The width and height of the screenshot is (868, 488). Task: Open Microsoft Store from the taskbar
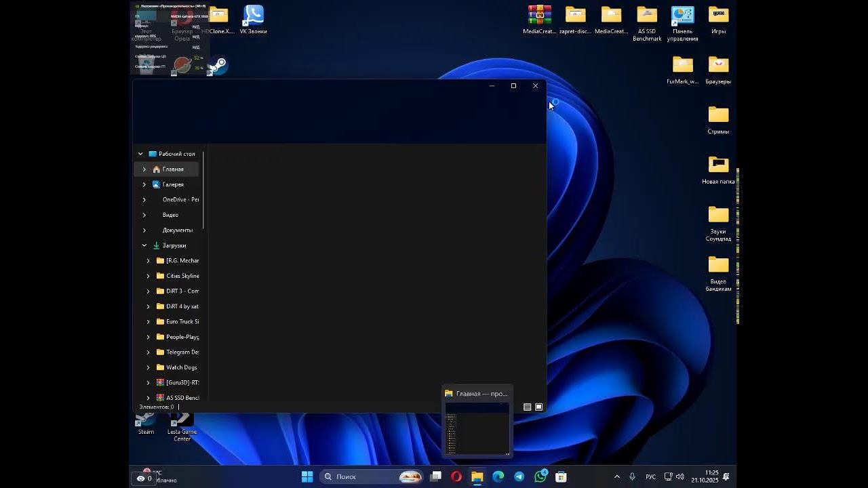(561, 476)
